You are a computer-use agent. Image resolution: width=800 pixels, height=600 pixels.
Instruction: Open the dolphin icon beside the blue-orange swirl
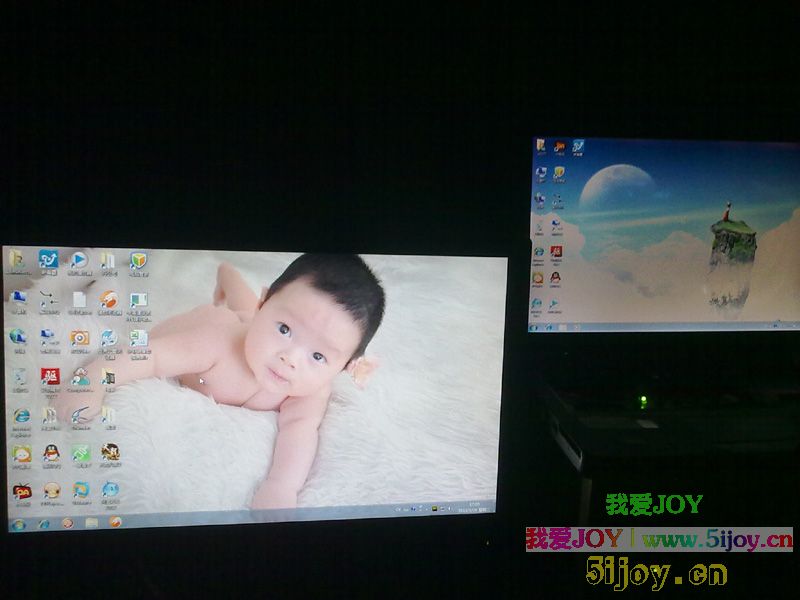(x=110, y=490)
